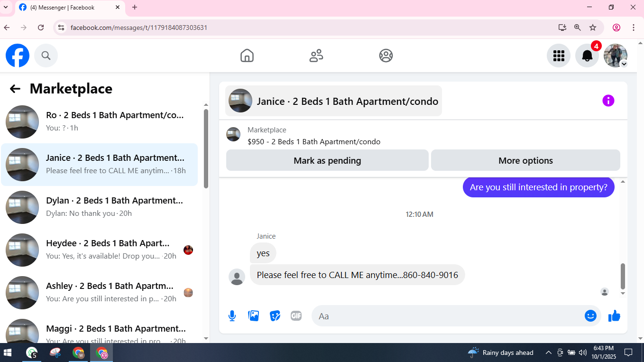Close the Messenger Facebook tab

click(118, 8)
